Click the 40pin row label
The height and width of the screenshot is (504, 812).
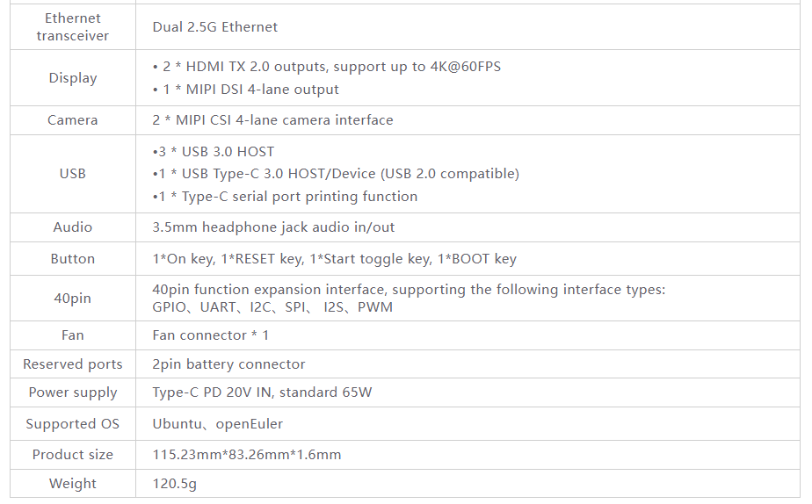tap(72, 299)
